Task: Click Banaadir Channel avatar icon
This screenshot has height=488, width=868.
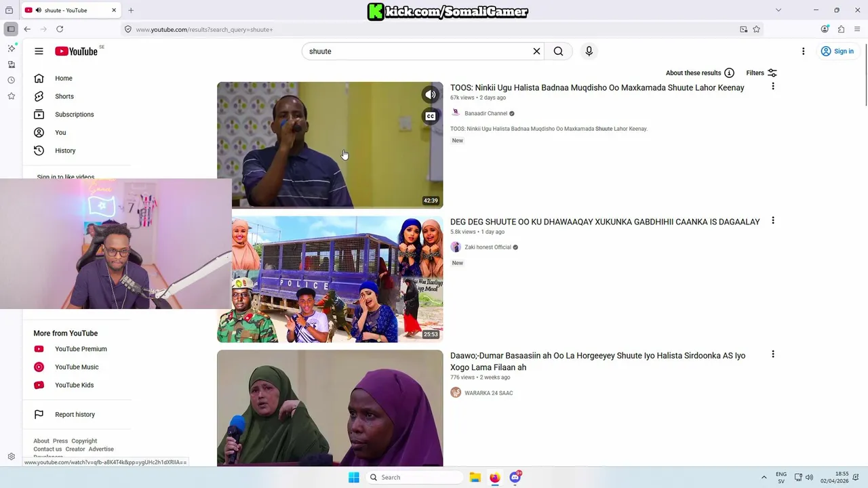Action: coord(456,113)
